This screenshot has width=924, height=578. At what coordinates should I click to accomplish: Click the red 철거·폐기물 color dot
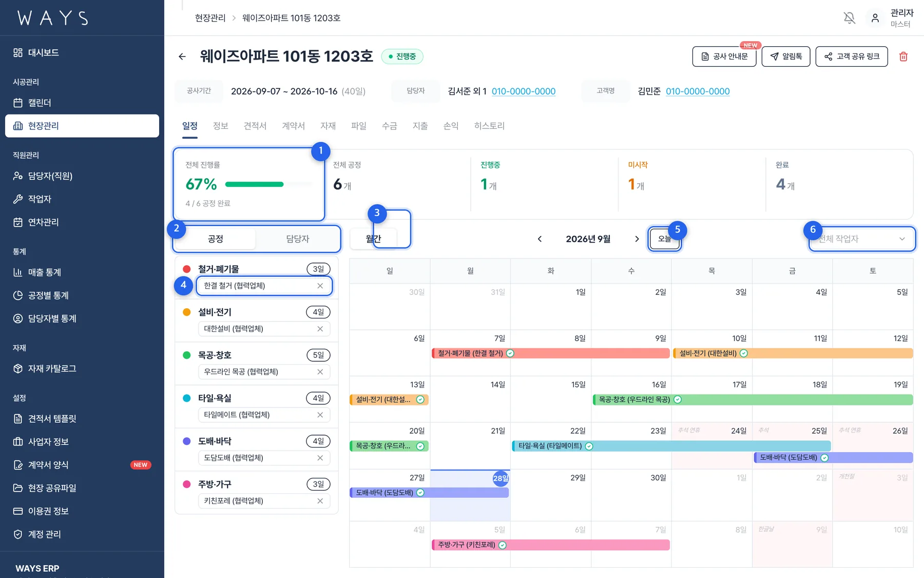click(x=187, y=269)
